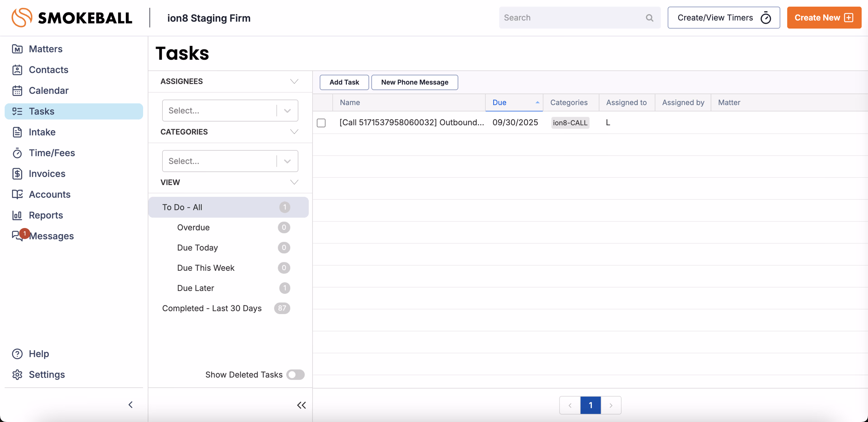Open the Assignees Select dropdown
The width and height of the screenshot is (868, 422).
coord(230,111)
